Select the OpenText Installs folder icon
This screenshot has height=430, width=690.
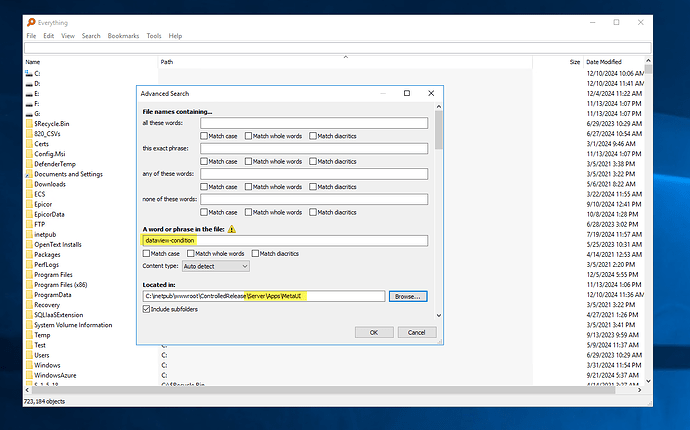[x=29, y=245]
